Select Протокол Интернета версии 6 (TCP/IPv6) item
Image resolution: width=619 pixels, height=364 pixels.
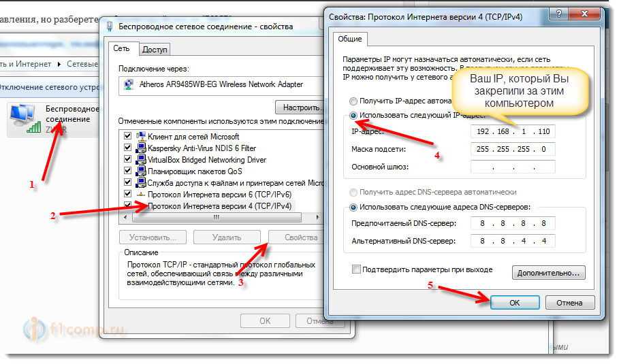click(219, 194)
